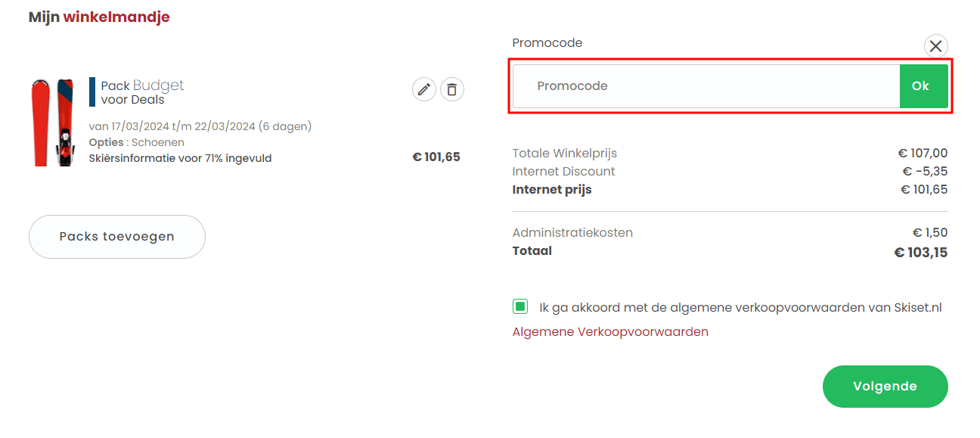Click the Pack Budget voor Deals title
Viewport: 980px width, 438px height.
tap(142, 92)
